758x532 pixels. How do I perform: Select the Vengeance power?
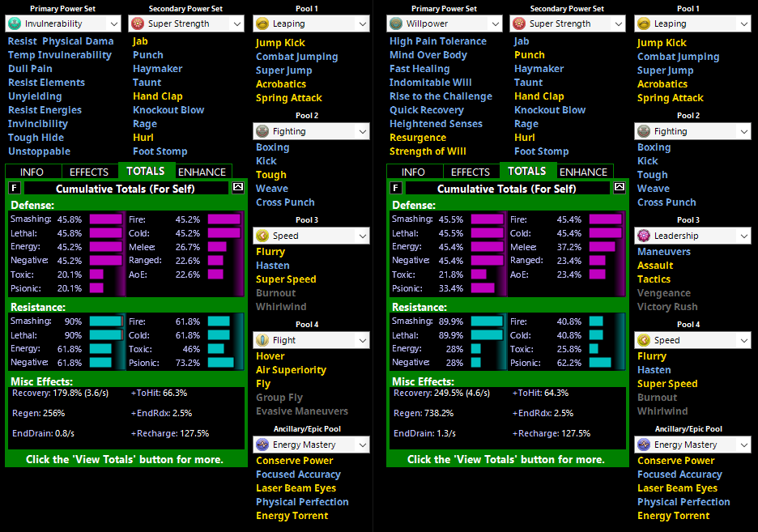click(x=664, y=293)
